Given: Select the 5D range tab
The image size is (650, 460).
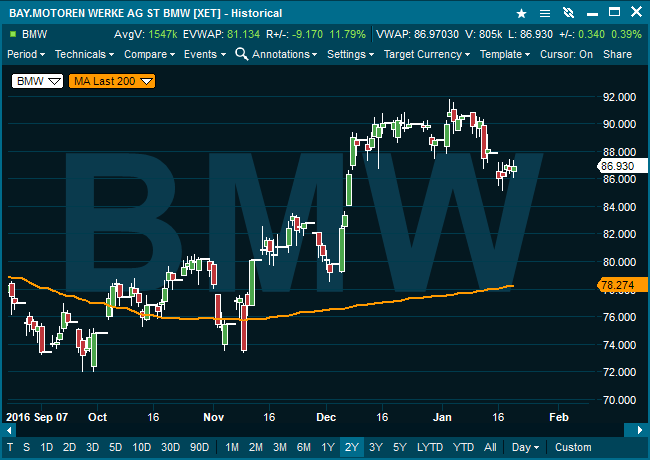Looking at the screenshot, I should pos(115,447).
